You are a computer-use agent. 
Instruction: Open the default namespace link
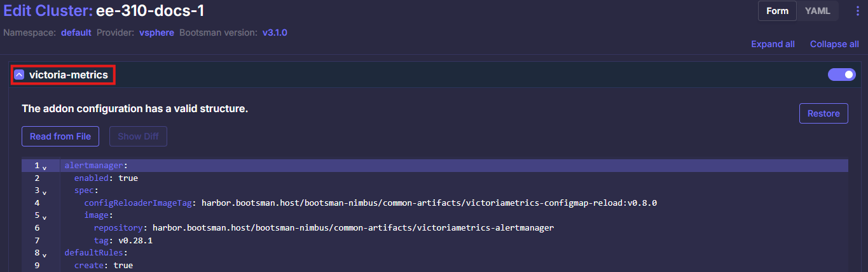(x=76, y=32)
